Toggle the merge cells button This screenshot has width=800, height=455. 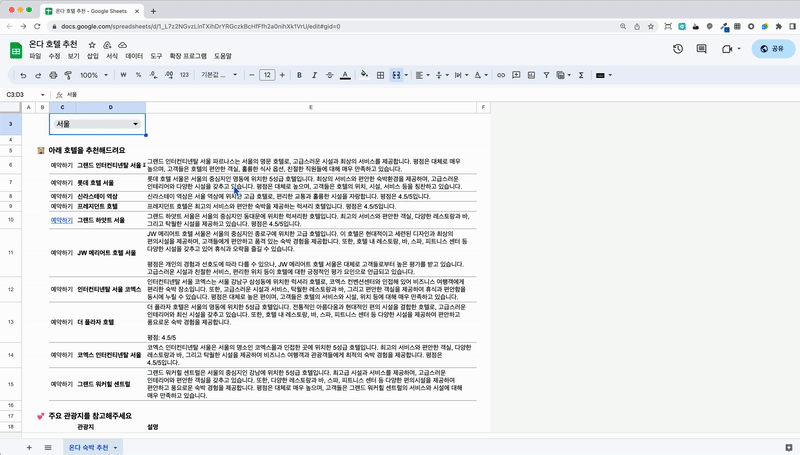pyautogui.click(x=396, y=75)
